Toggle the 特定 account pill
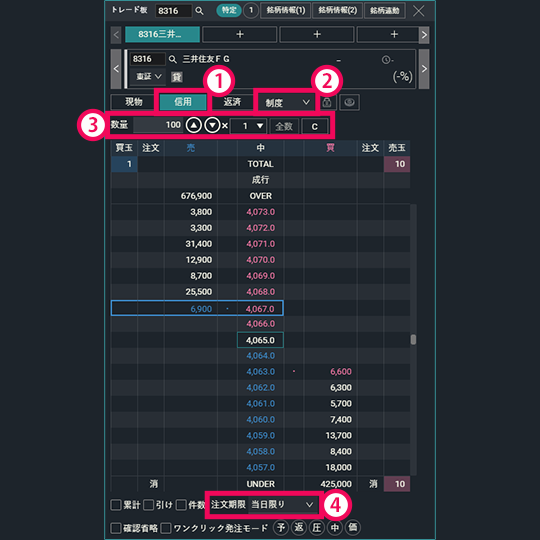Viewport: 540px width, 540px height. coord(229,10)
